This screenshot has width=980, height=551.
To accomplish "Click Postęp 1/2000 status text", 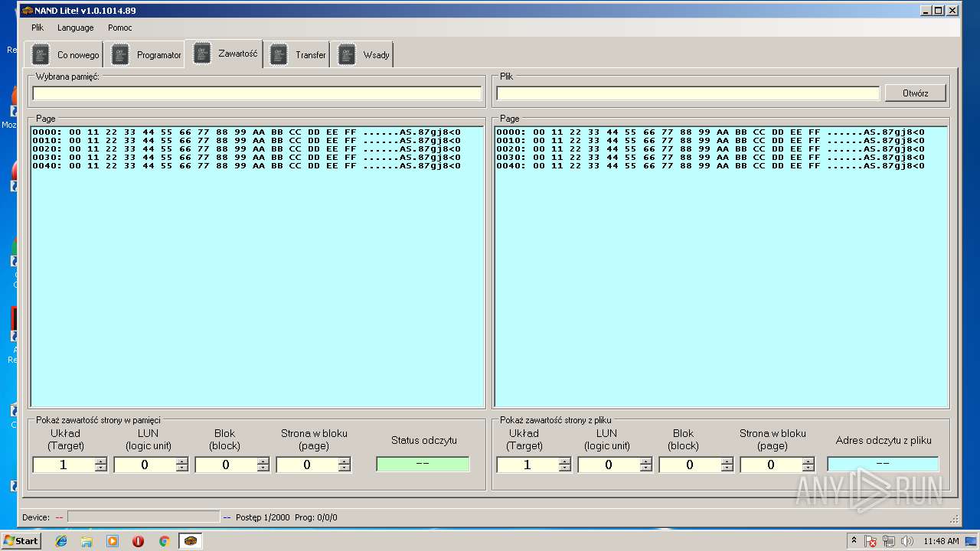I will click(x=263, y=517).
